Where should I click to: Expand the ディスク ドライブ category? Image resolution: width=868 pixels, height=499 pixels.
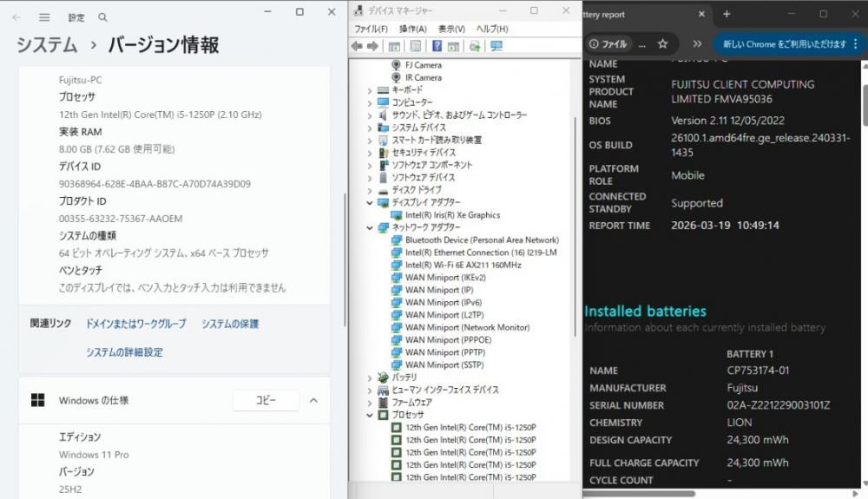click(x=370, y=190)
